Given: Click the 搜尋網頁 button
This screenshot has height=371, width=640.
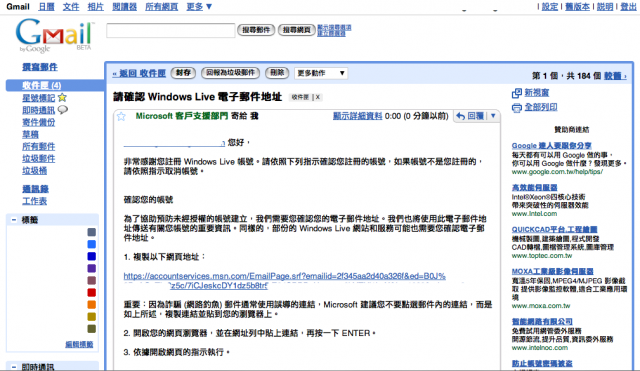Looking at the screenshot, I should point(297,30).
